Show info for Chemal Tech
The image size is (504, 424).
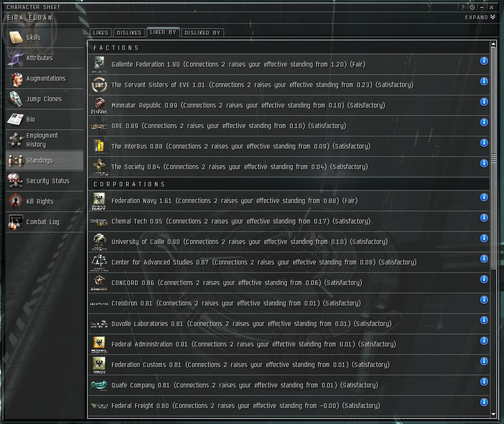484,218
